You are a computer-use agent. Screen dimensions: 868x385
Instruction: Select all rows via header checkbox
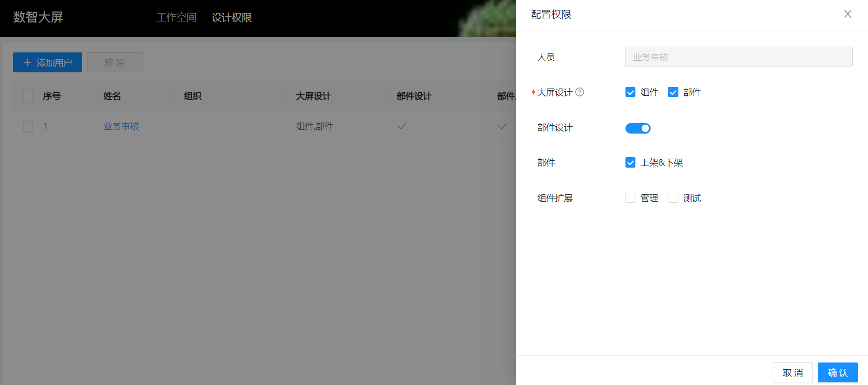pyautogui.click(x=28, y=96)
